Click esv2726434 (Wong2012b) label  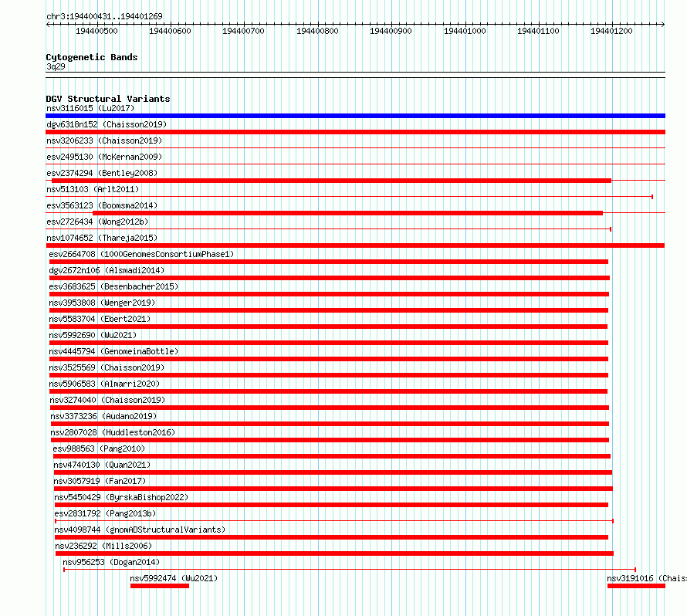[97, 222]
